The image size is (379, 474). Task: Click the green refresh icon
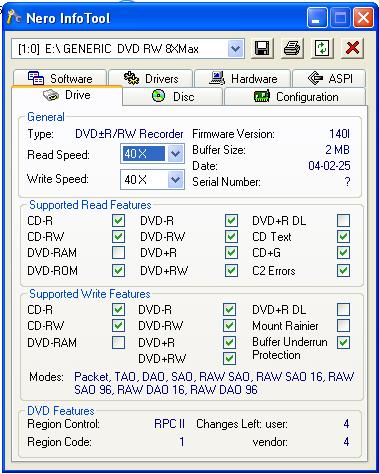click(322, 49)
